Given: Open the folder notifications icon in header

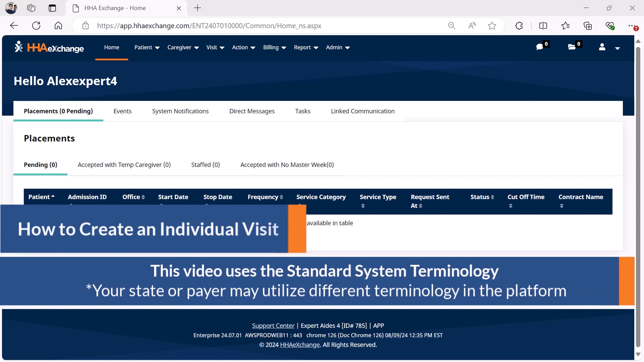Looking at the screenshot, I should point(572,47).
